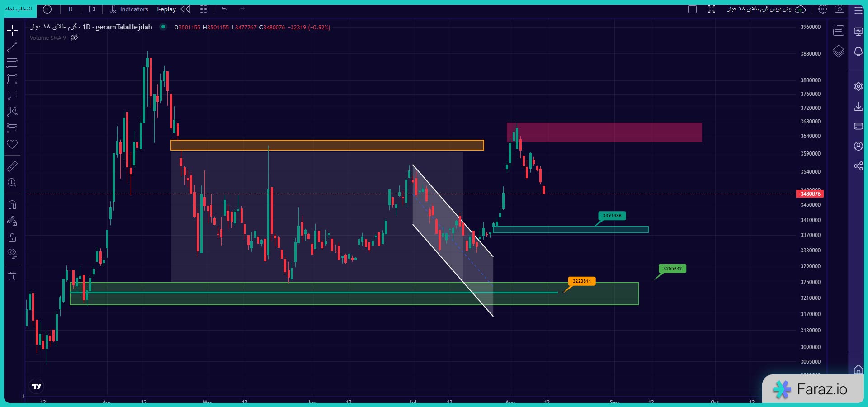Click the green 3255642 price label
This screenshot has height=407, width=868.
(672, 269)
